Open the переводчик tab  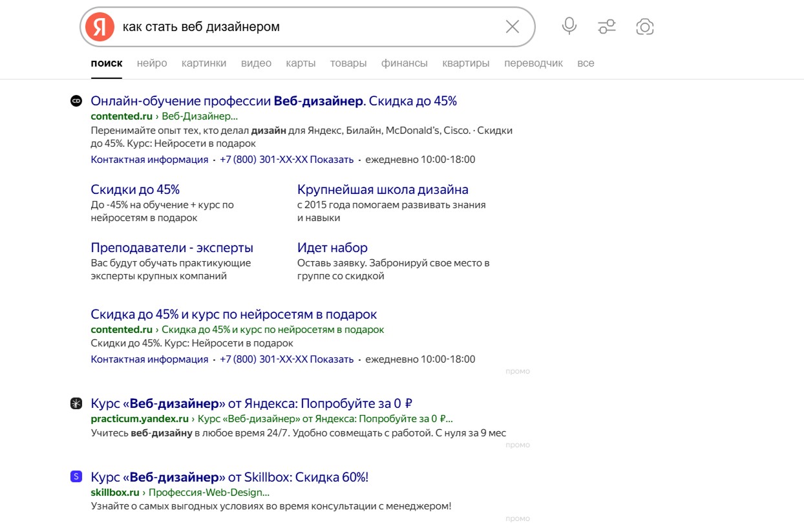(x=534, y=63)
